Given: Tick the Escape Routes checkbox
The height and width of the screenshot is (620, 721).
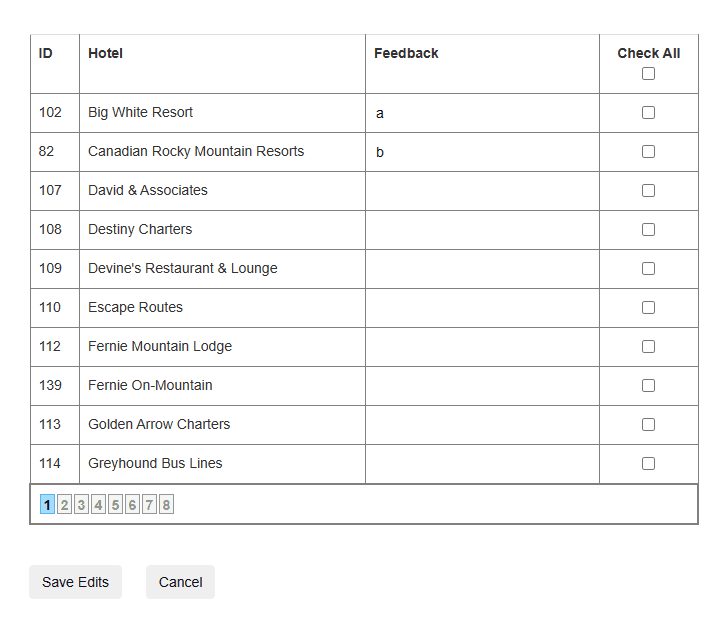Looking at the screenshot, I should tap(648, 308).
